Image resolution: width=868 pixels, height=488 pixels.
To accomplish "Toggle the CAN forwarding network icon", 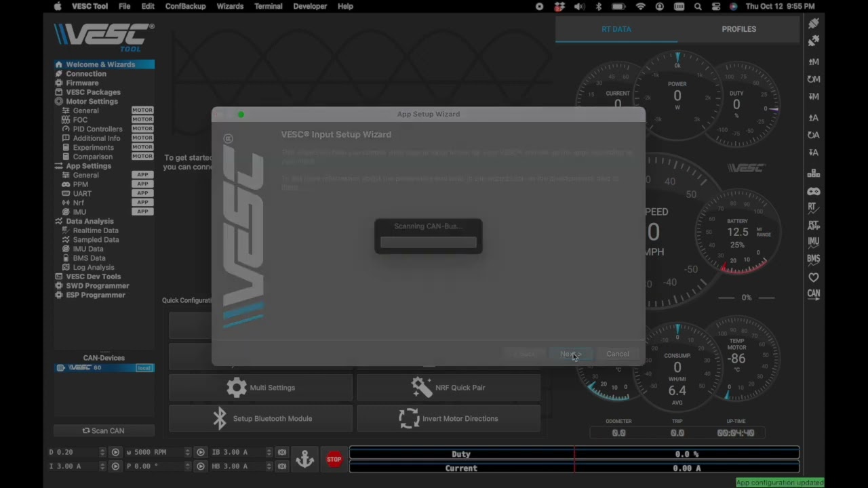I will (814, 174).
